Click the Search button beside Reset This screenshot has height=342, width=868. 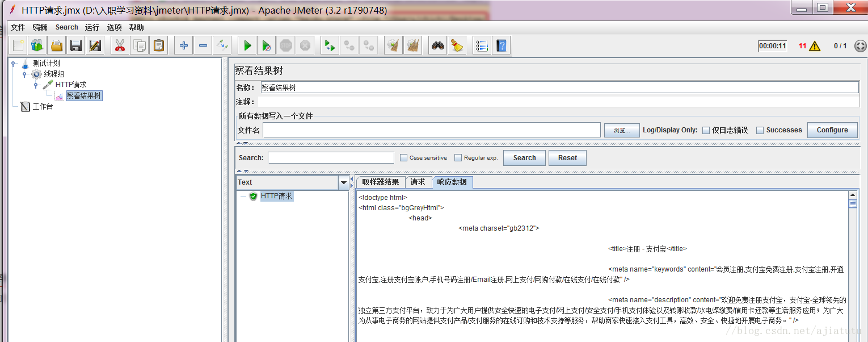tap(524, 158)
